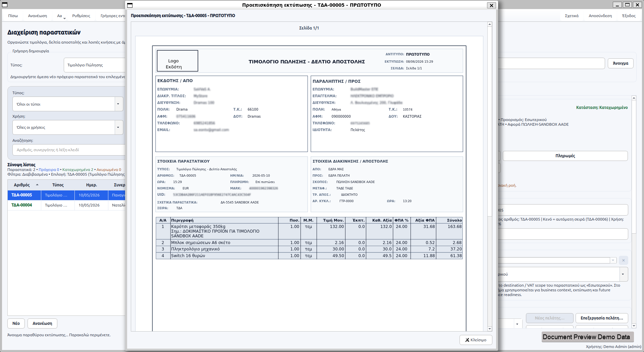Click the Κλείσιμο button in print preview
Image resolution: width=644 pixels, height=352 pixels.
click(x=476, y=340)
